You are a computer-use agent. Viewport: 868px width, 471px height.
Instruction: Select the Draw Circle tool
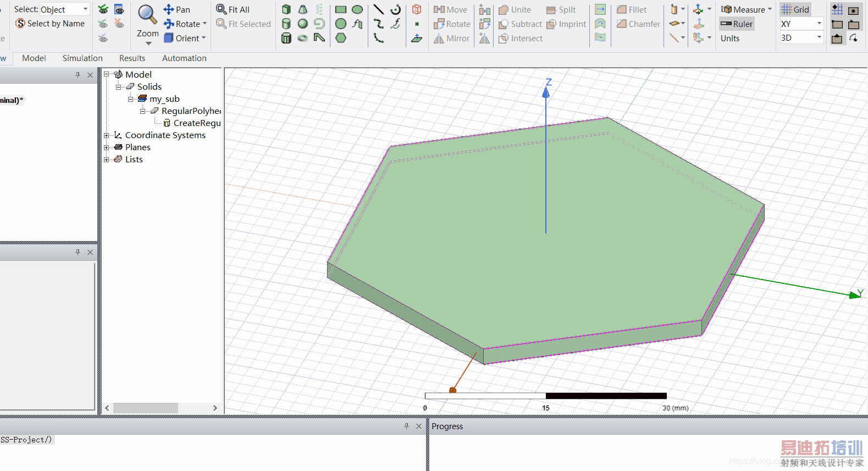pos(341,24)
